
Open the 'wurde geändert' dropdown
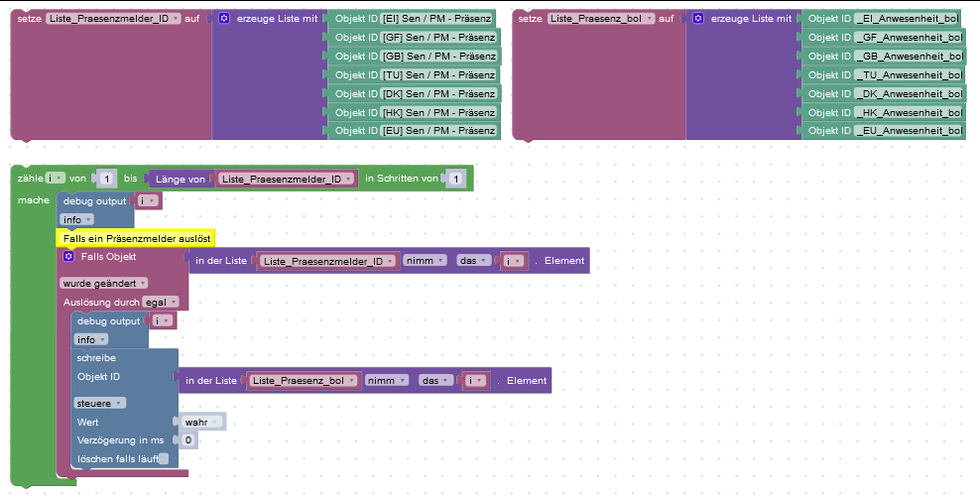pos(104,283)
